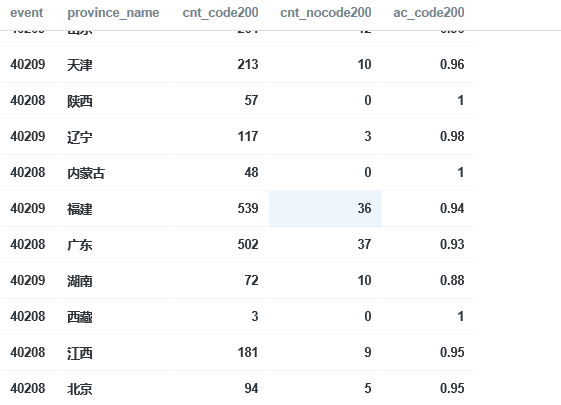This screenshot has height=405, width=561.
Task: Click the ac_code200 column header
Action: point(429,13)
